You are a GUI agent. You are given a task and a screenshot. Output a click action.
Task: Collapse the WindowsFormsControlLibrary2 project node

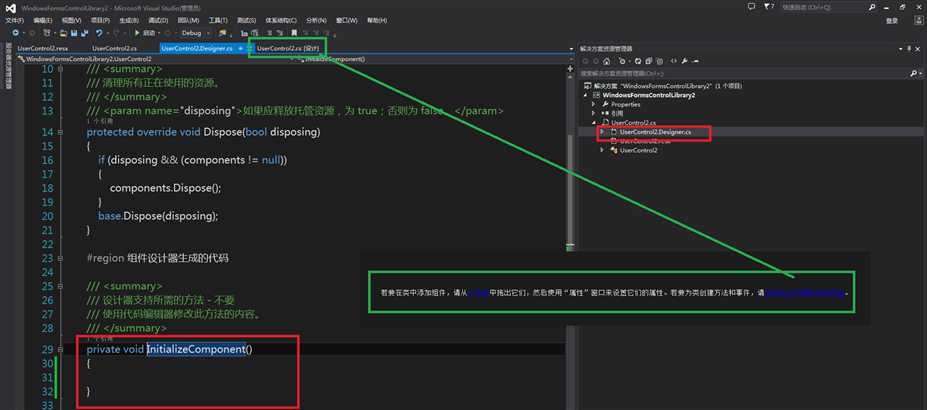[x=585, y=95]
